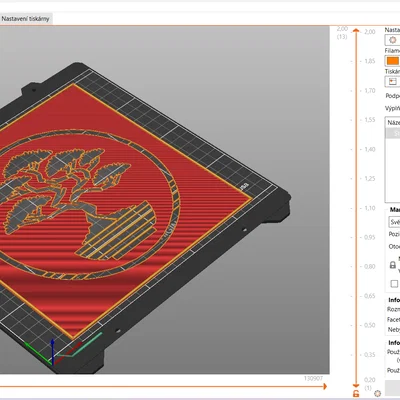Toggle the scale lock padlock icon

pyautogui.click(x=393, y=265)
